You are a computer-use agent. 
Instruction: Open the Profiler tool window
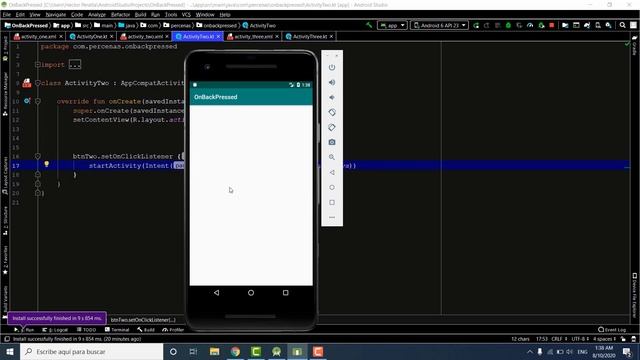tap(173, 330)
